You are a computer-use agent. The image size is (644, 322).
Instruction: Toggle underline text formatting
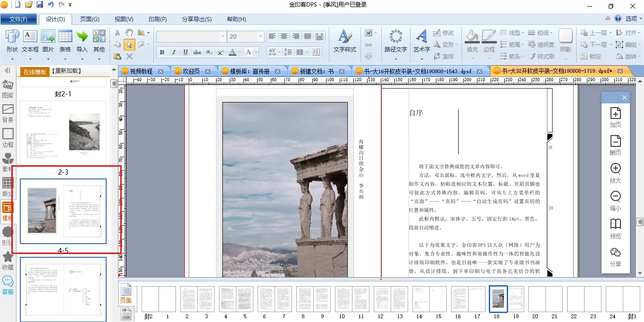[185, 52]
